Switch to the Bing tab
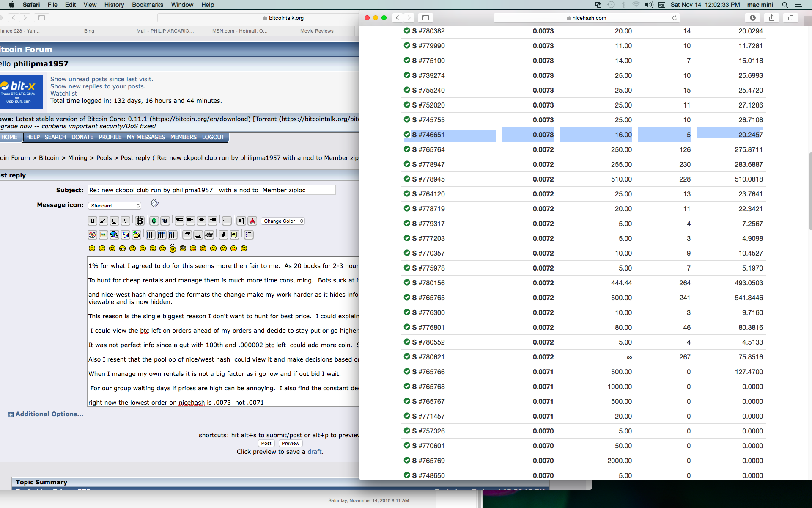This screenshot has height=508, width=812. click(89, 31)
